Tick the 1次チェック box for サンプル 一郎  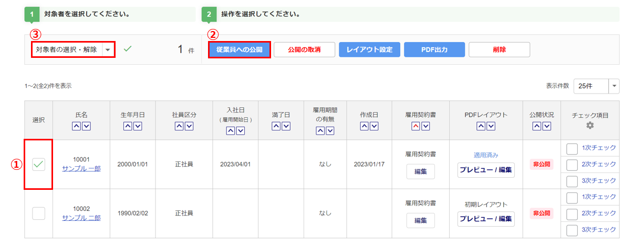click(572, 148)
